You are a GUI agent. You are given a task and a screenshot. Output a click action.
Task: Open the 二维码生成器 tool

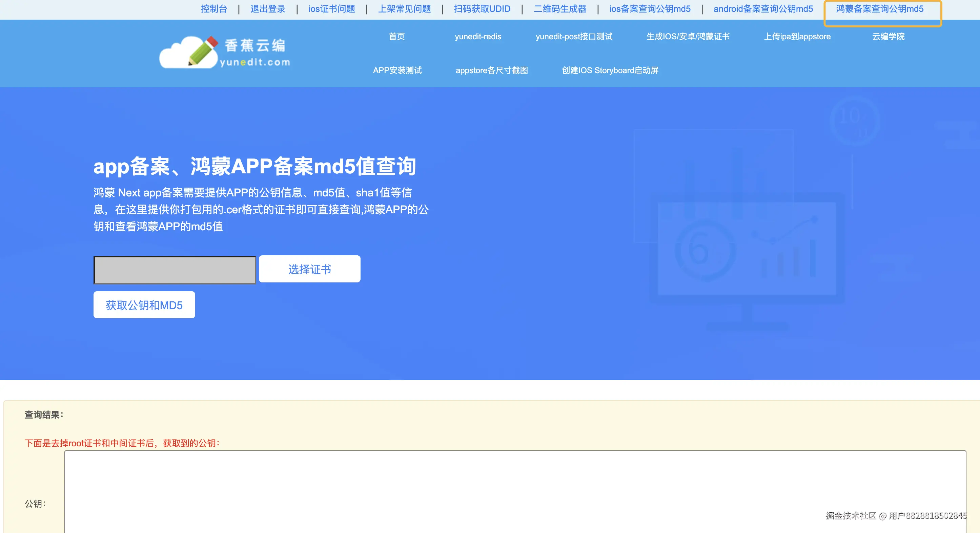coord(560,9)
